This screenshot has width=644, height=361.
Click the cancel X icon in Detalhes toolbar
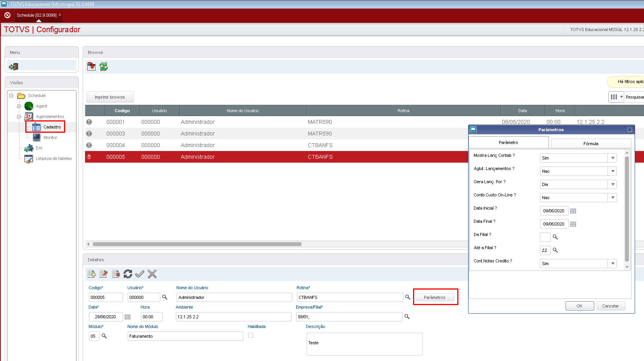pos(152,274)
